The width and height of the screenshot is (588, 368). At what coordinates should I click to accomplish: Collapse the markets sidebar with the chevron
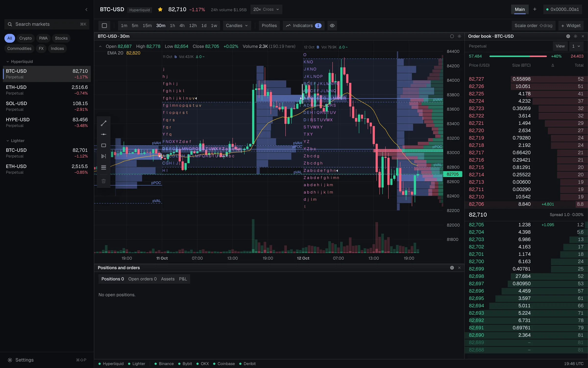tap(86, 10)
